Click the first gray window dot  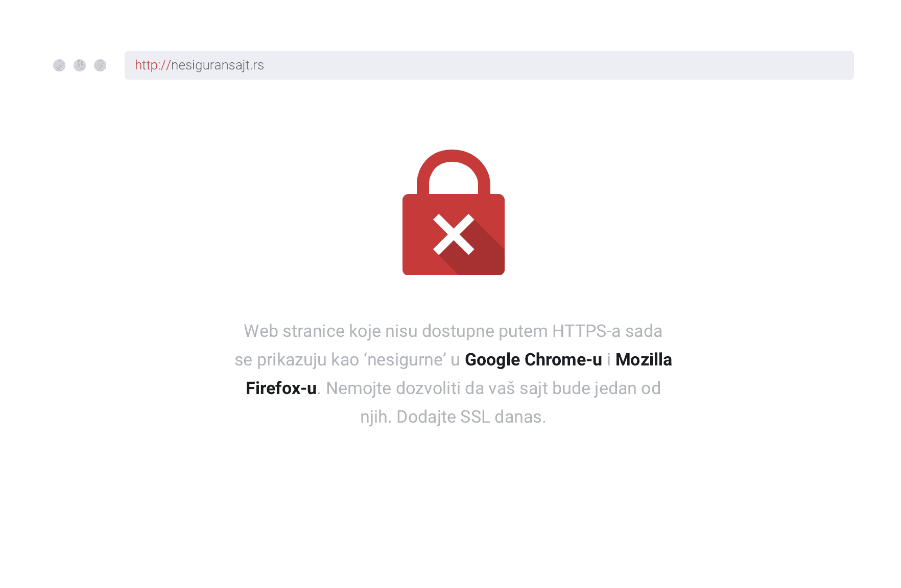tap(59, 65)
